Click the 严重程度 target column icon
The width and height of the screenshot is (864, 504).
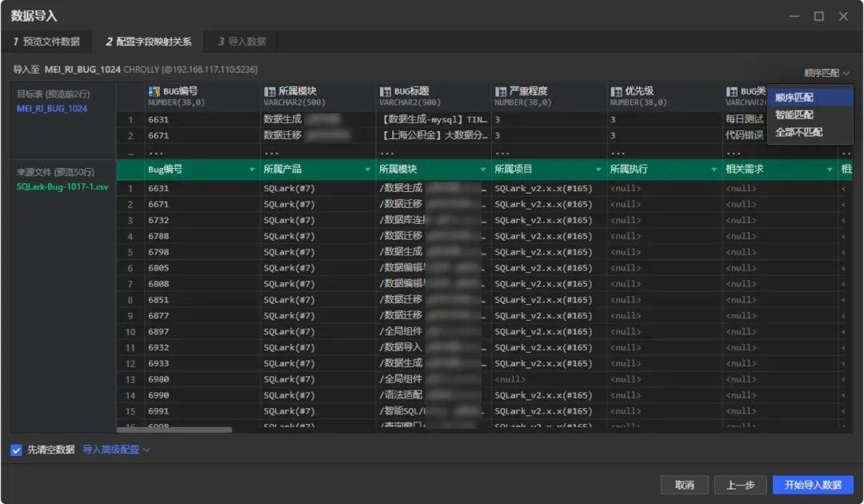pyautogui.click(x=500, y=91)
